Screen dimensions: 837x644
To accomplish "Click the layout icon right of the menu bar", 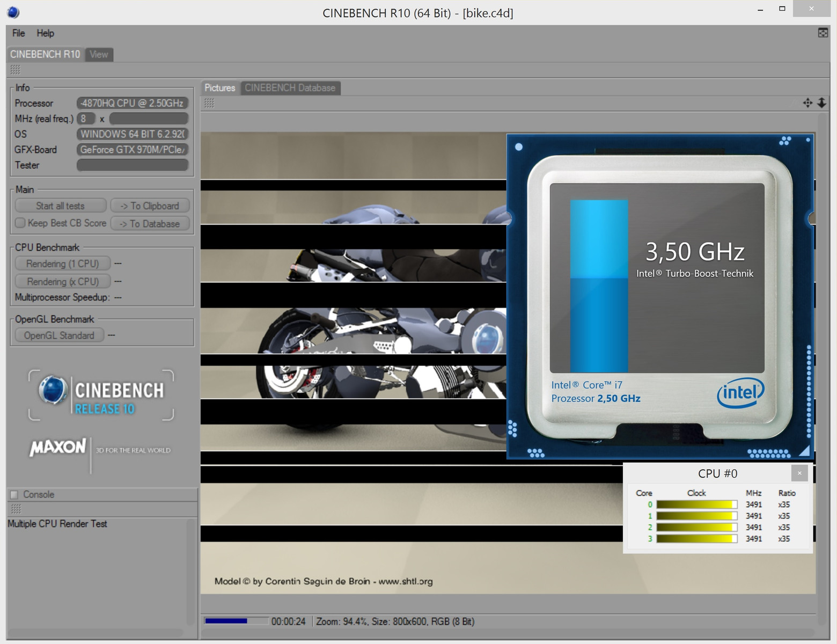I will (x=823, y=33).
